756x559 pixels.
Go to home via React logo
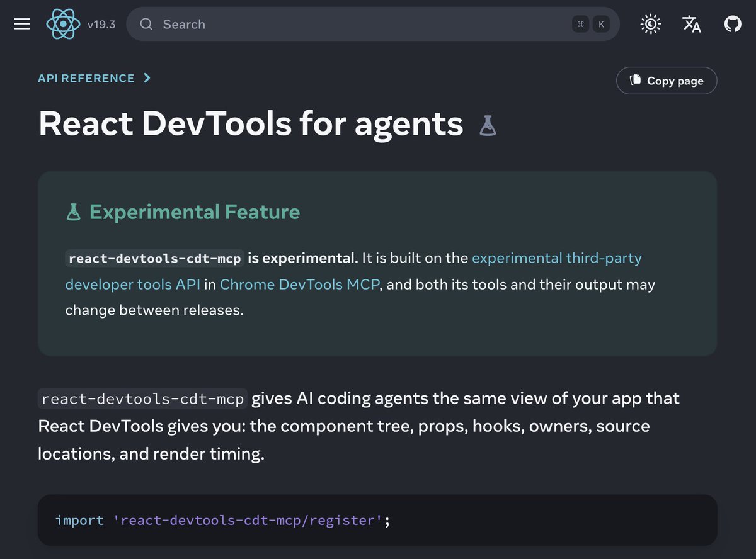click(63, 25)
